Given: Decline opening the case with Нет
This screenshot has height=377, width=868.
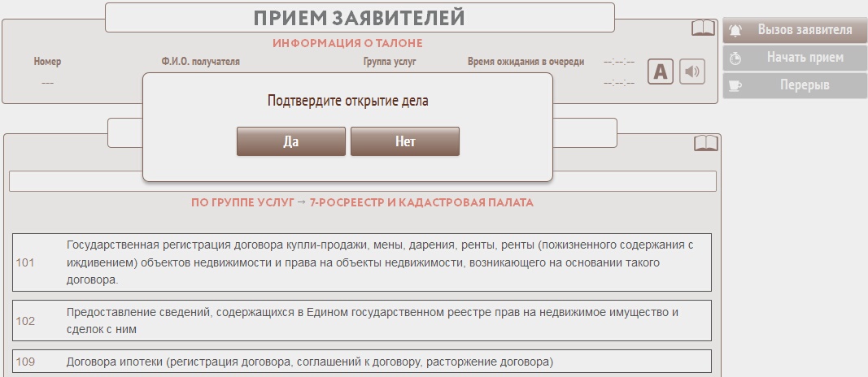Looking at the screenshot, I should click(404, 141).
